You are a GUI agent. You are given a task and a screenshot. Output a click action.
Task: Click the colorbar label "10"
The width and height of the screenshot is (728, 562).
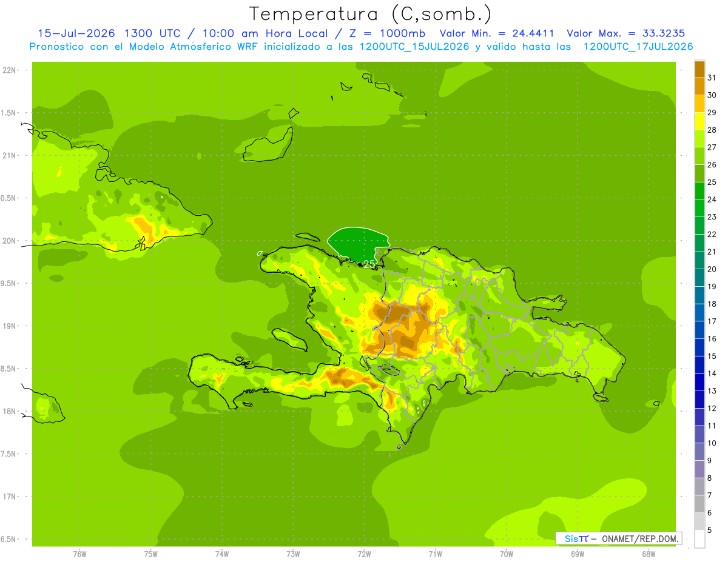coord(712,443)
